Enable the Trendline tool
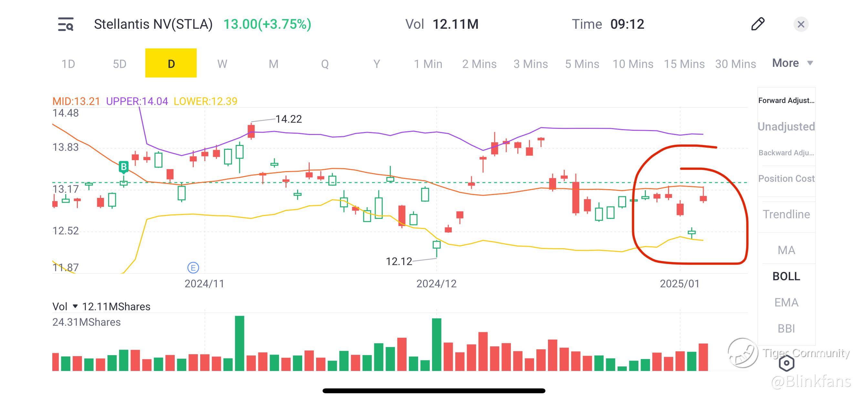 click(786, 214)
